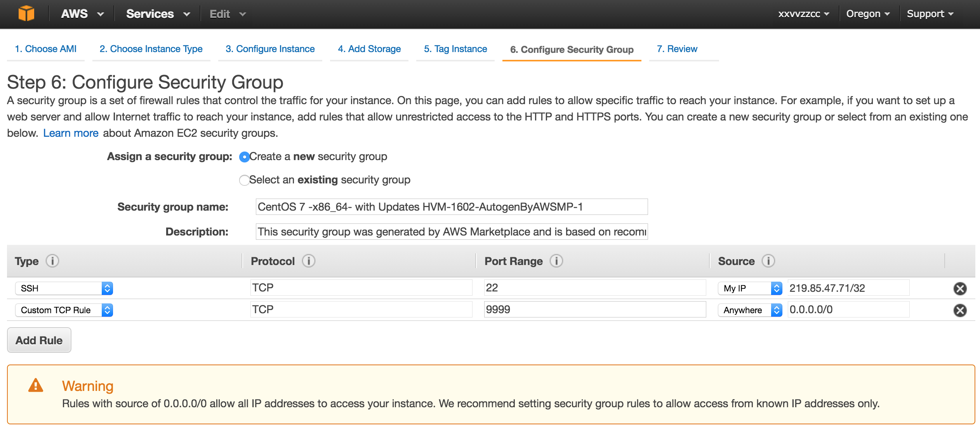Open the Oregon region dropdown
980x429 pixels.
868,14
